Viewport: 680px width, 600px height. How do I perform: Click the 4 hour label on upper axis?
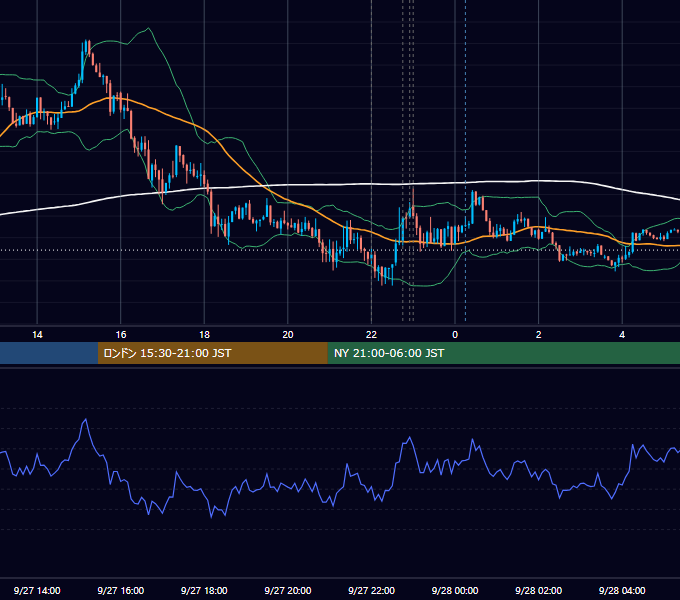tap(622, 335)
